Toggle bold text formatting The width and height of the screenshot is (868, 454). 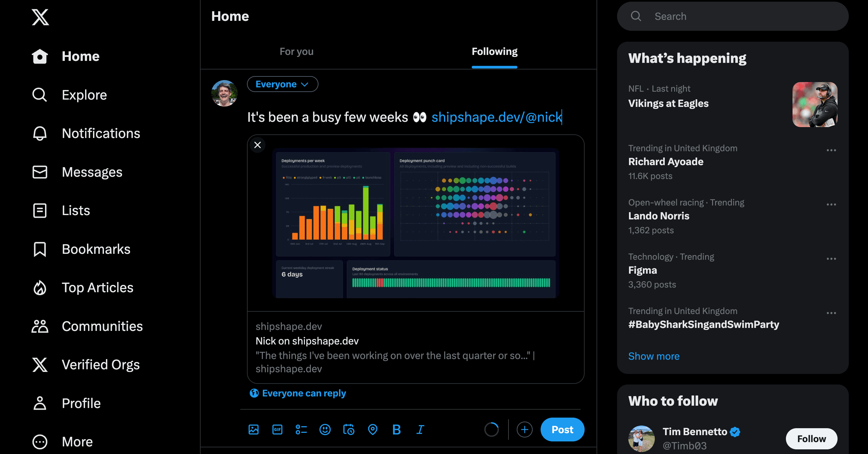(397, 430)
